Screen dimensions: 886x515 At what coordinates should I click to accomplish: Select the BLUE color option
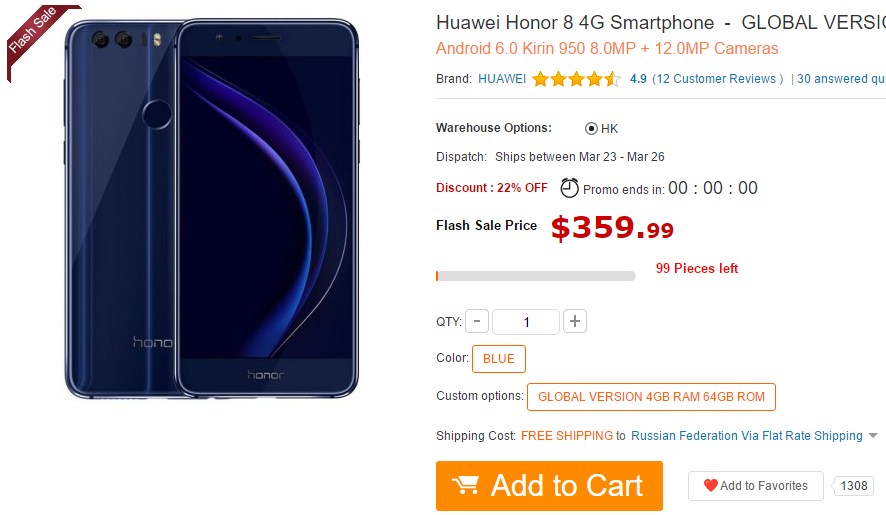point(499,359)
